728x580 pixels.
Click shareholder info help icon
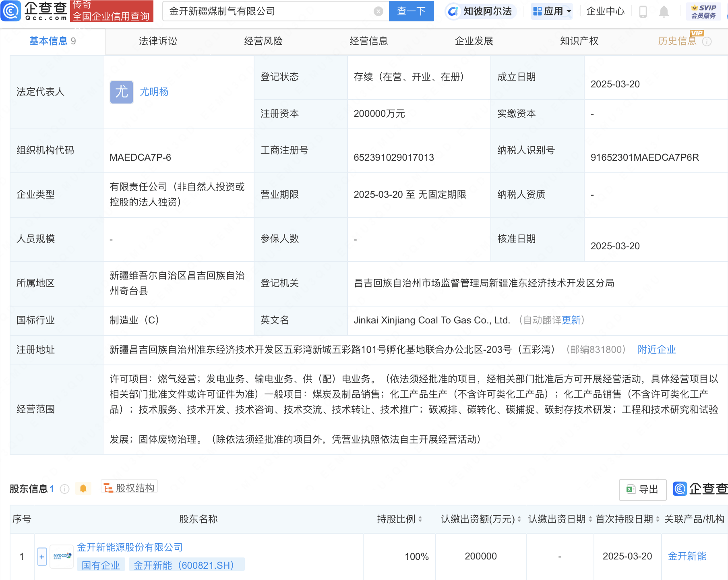point(64,489)
